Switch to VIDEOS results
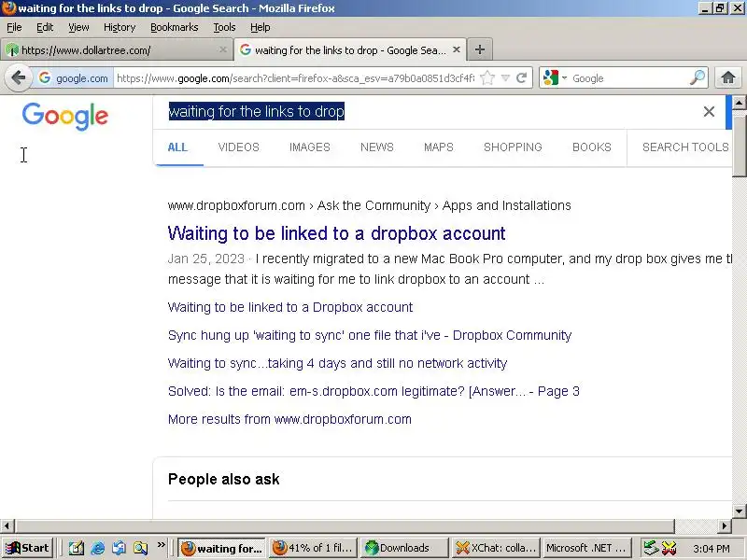 click(239, 147)
